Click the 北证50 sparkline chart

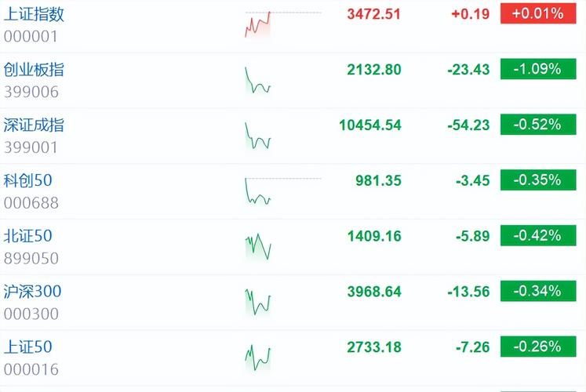[x=258, y=247]
